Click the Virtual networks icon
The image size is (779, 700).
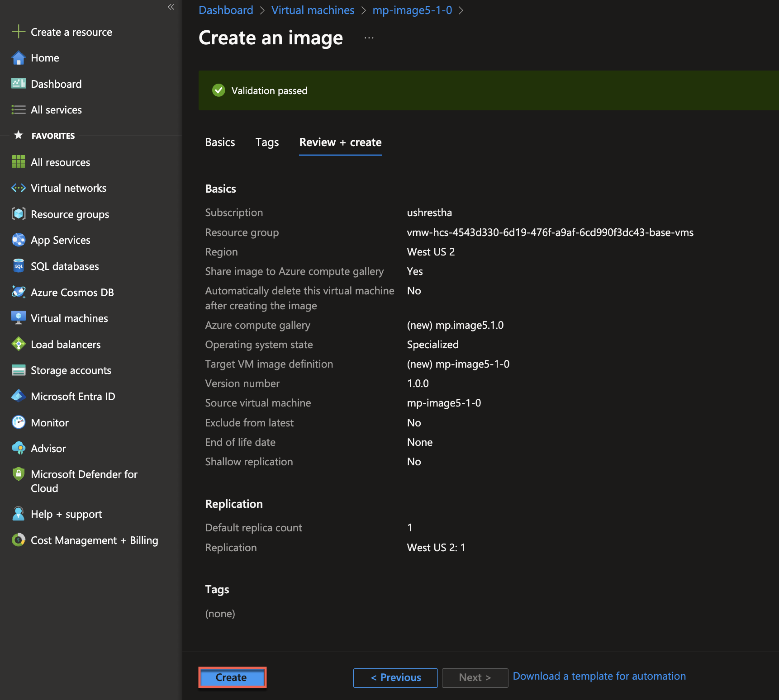pyautogui.click(x=19, y=188)
